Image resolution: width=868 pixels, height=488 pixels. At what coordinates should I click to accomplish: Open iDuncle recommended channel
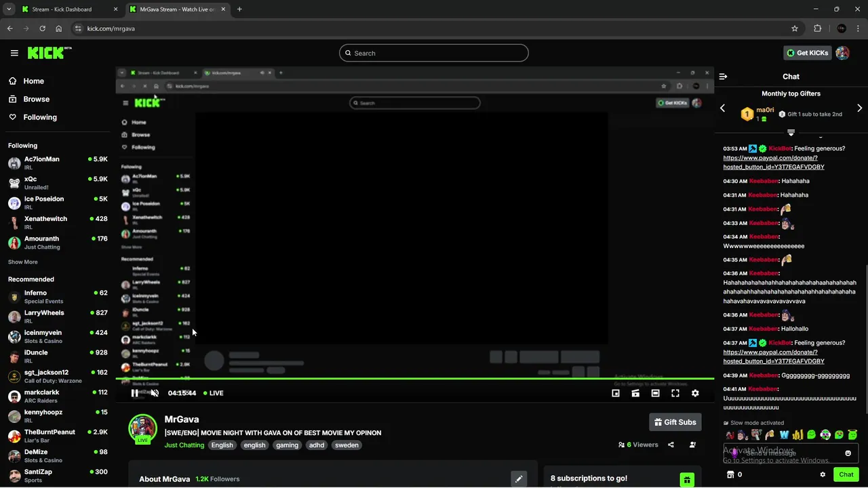pyautogui.click(x=58, y=357)
